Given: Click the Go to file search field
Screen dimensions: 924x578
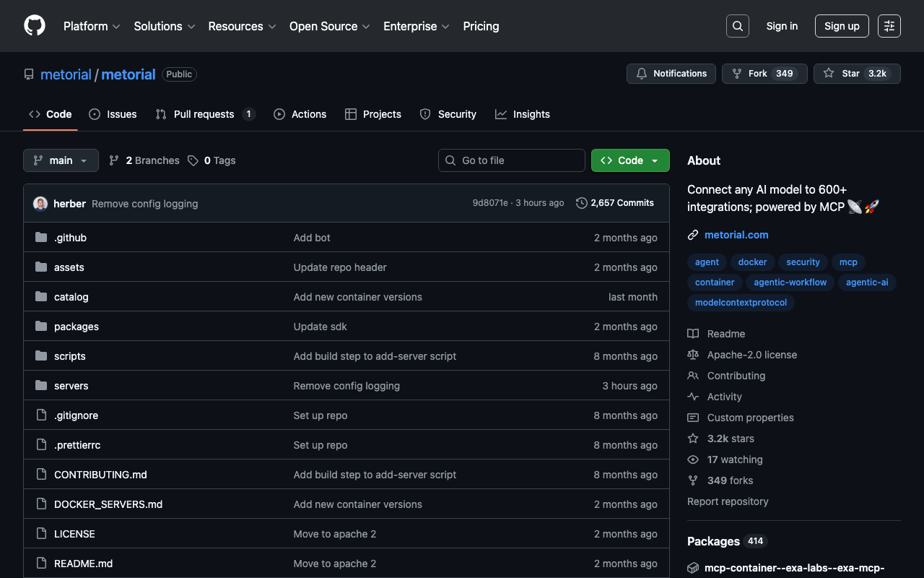Looking at the screenshot, I should (512, 160).
